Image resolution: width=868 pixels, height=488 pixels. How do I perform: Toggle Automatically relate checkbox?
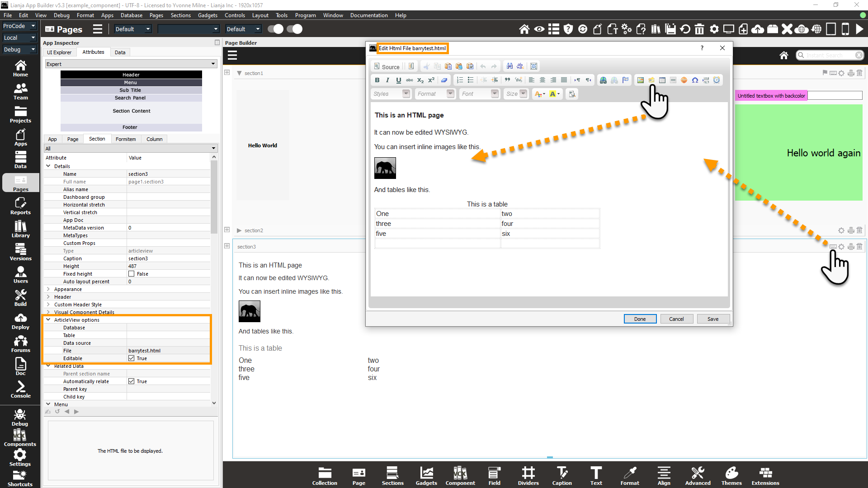click(x=132, y=381)
